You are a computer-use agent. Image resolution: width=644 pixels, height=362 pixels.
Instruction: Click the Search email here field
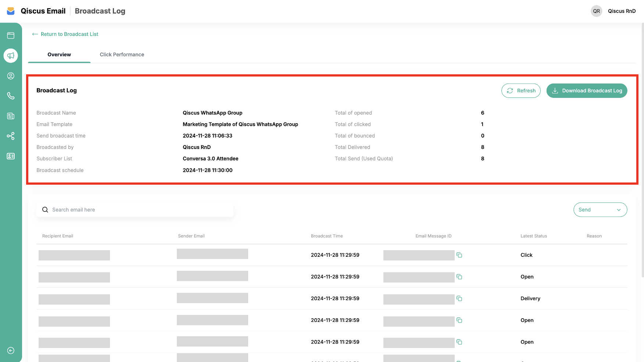[x=135, y=210]
